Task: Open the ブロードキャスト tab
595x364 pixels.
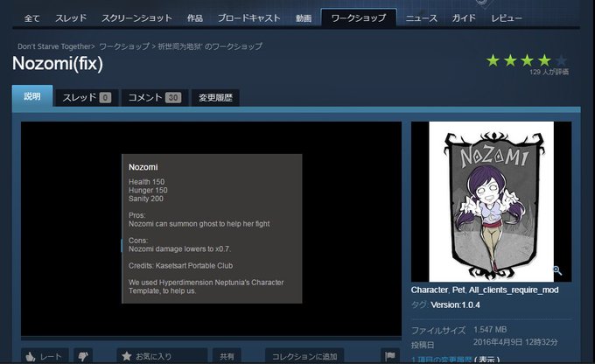Action: pyautogui.click(x=248, y=18)
